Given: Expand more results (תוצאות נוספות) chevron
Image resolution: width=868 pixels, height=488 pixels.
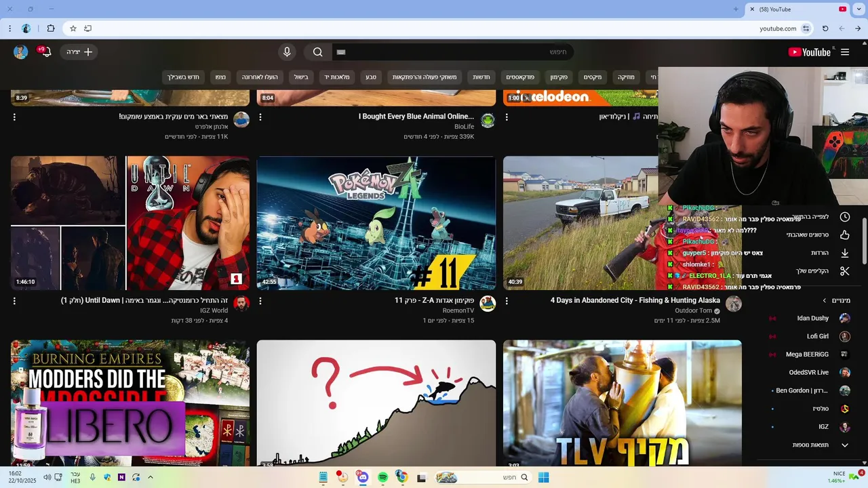Looking at the screenshot, I should [x=845, y=445].
